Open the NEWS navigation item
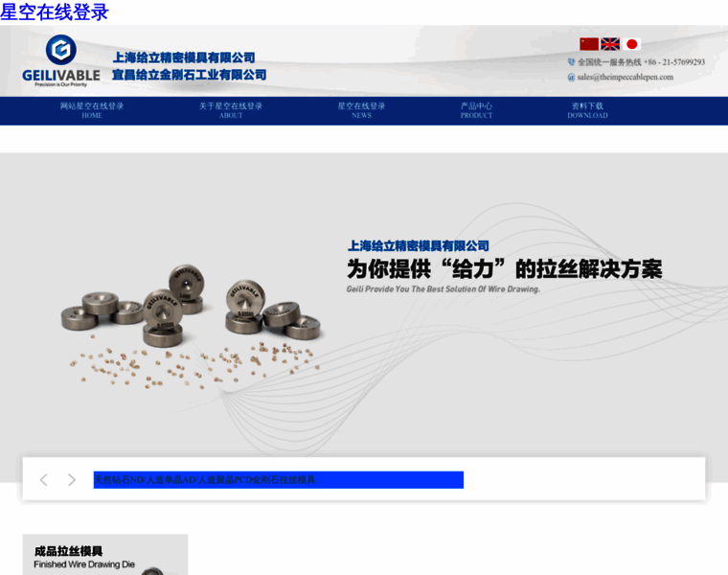The height and width of the screenshot is (575, 728). point(361,110)
